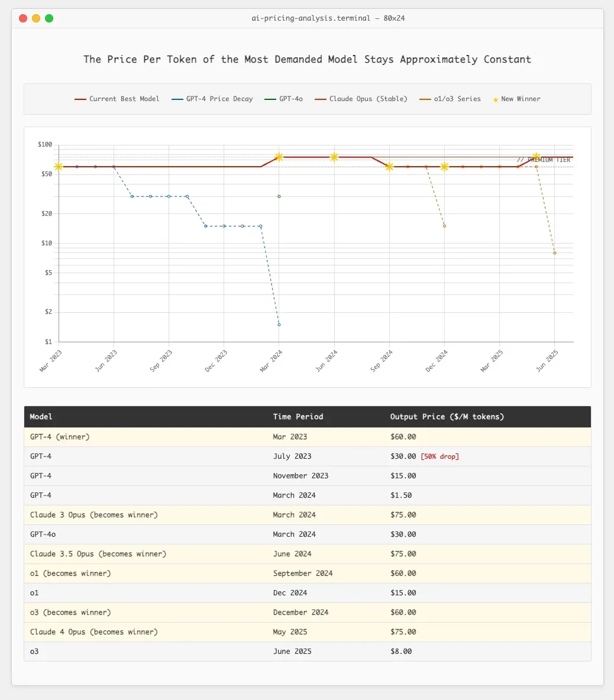Click GPT-4 lowest data point at $1.50
This screenshot has height=700, width=614.
point(279,325)
